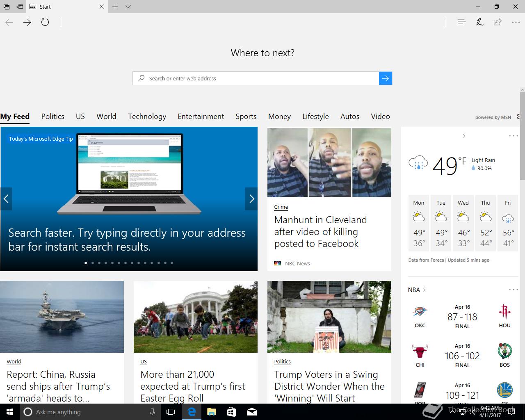Refresh the page
This screenshot has height=420, width=525.
[45, 23]
